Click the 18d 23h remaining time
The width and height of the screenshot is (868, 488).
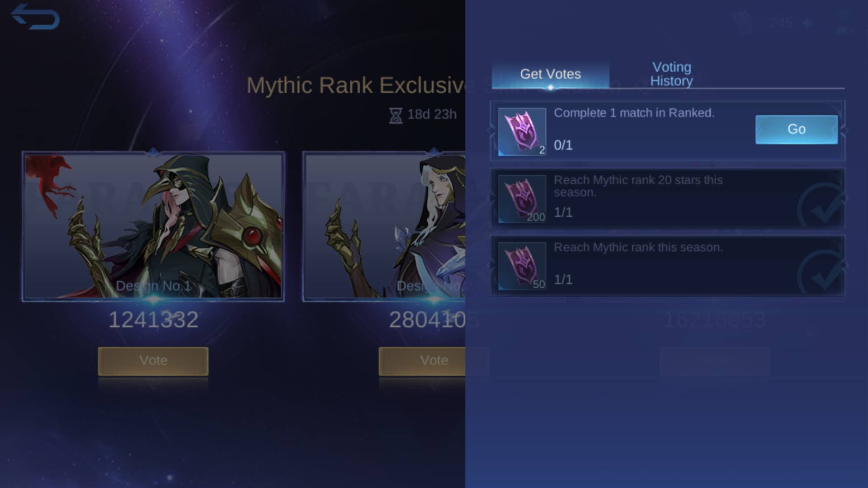pyautogui.click(x=432, y=114)
